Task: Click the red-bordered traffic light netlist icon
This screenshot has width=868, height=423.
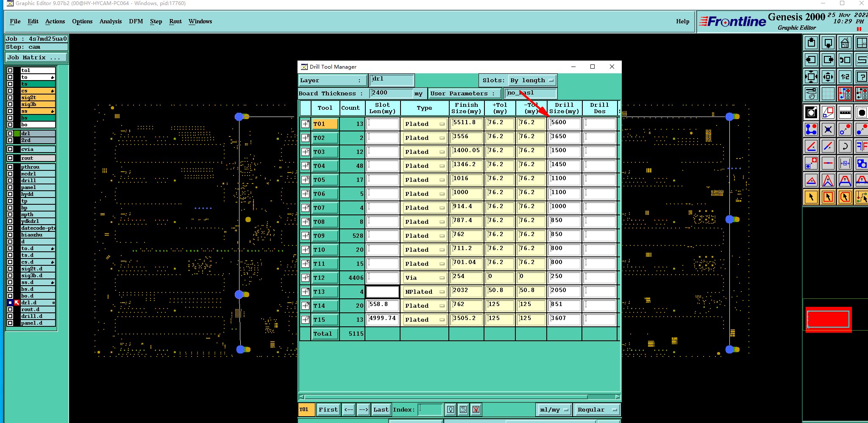Action: [x=845, y=93]
